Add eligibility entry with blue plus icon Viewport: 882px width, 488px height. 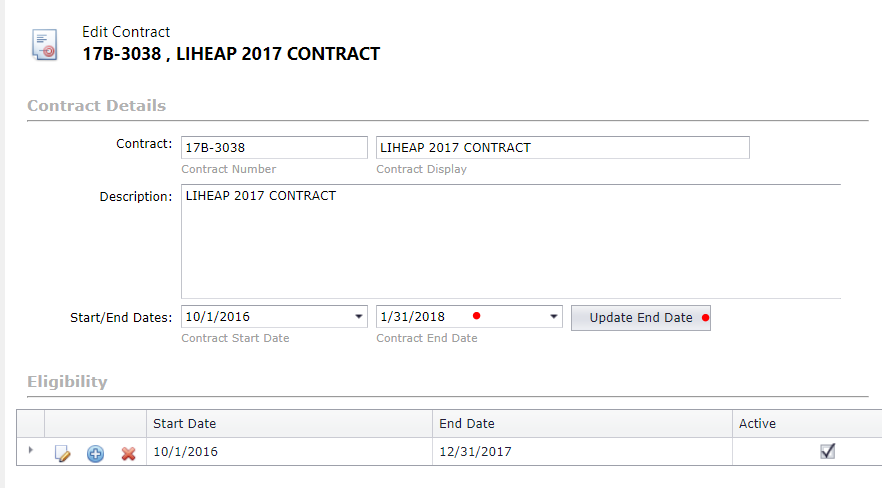click(96, 453)
